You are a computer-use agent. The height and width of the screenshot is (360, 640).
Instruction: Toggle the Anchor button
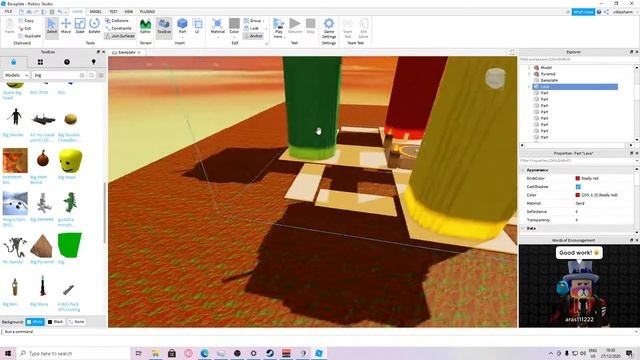[x=253, y=36]
